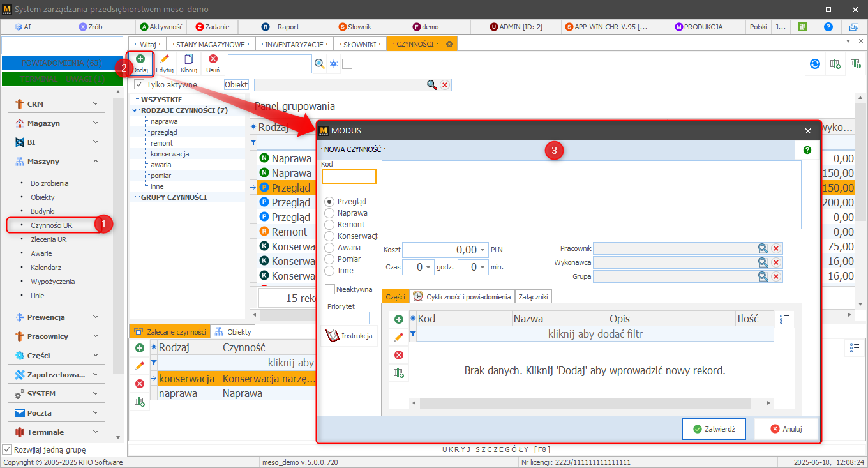868x468 pixels.
Task: Click the Edytuj pencil icon
Action: (165, 63)
